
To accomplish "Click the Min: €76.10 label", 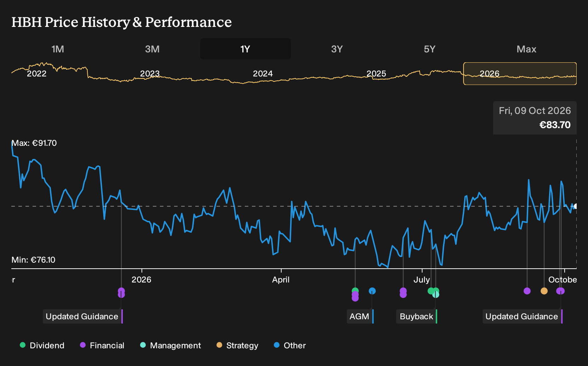I will pos(33,260).
